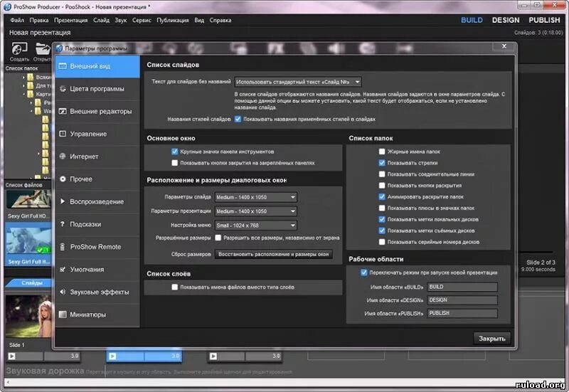
Task: Uncheck Анимировать раскрытие папок
Action: pyautogui.click(x=382, y=196)
